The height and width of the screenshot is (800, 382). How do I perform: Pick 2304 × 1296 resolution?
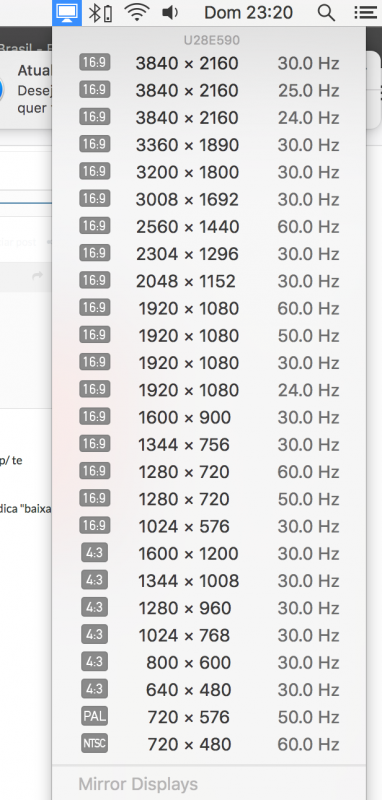coord(209,254)
